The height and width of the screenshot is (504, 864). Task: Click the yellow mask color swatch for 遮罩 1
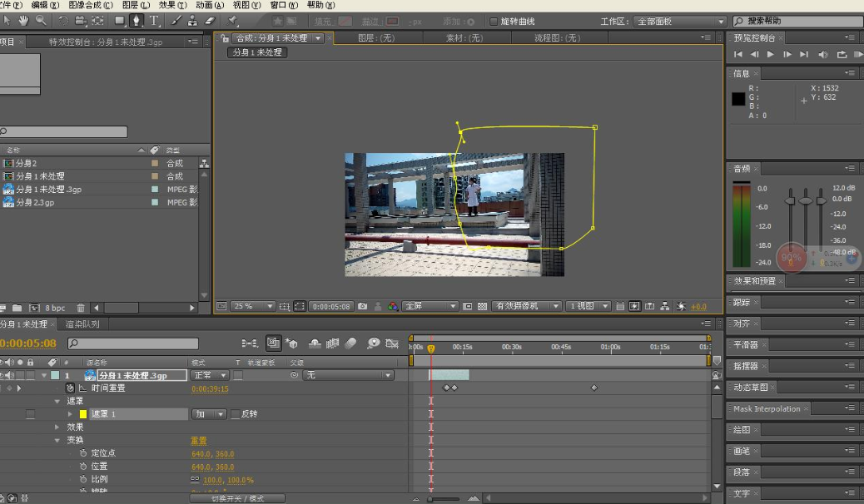click(x=82, y=413)
